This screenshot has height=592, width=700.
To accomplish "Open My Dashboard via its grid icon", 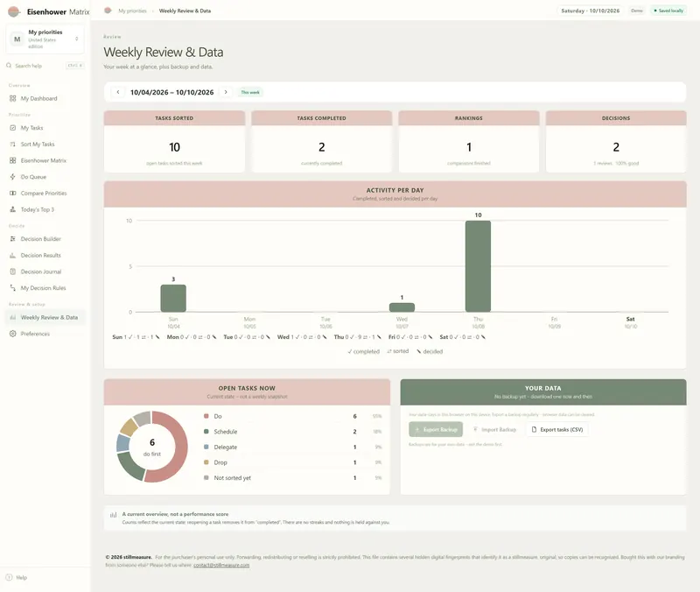I will click(x=12, y=98).
